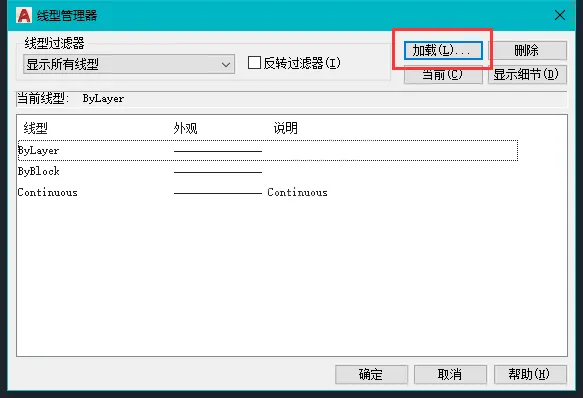The height and width of the screenshot is (398, 583).
Task: Open the 显示所有线型 filter dropdown
Action: [129, 64]
